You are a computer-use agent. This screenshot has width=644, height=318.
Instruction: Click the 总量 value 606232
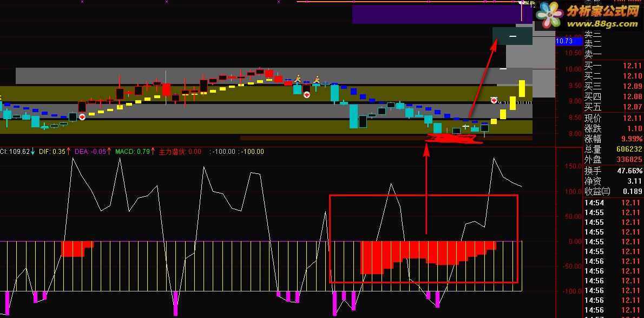pyautogui.click(x=629, y=150)
